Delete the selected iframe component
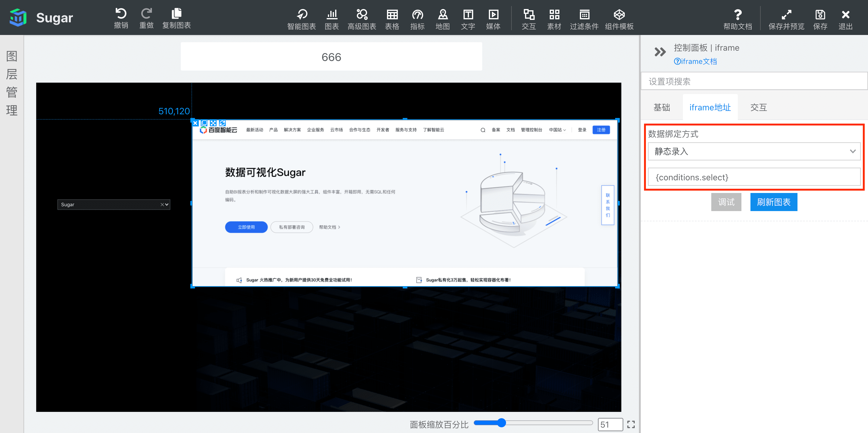Viewport: 868px width, 433px height. [x=195, y=123]
